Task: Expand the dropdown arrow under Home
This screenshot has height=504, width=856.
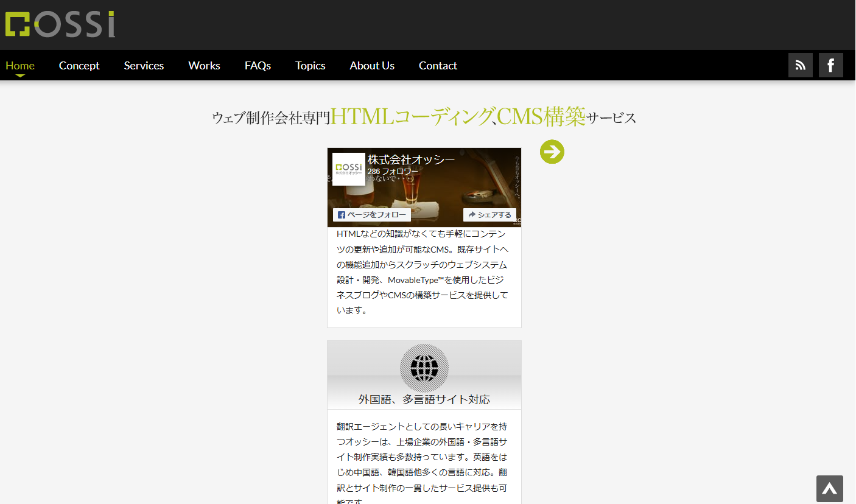Action: click(x=20, y=76)
